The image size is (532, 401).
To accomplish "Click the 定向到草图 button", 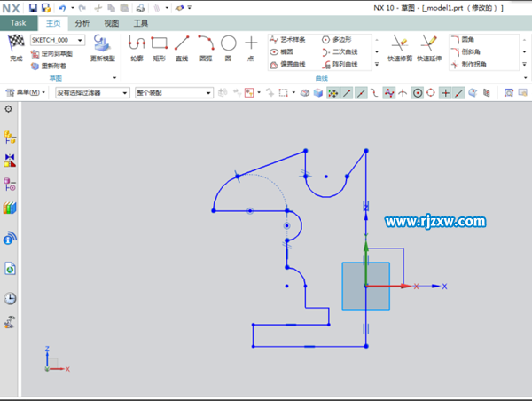I will pos(57,53).
